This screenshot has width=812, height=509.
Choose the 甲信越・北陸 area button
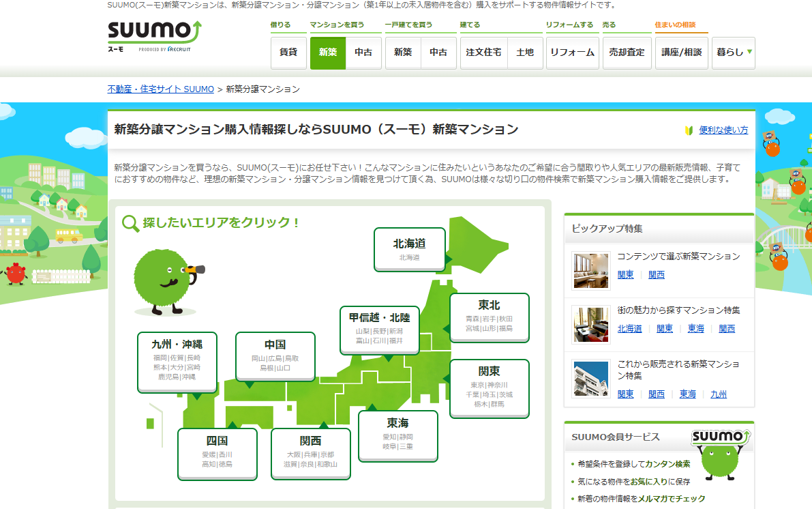click(380, 330)
